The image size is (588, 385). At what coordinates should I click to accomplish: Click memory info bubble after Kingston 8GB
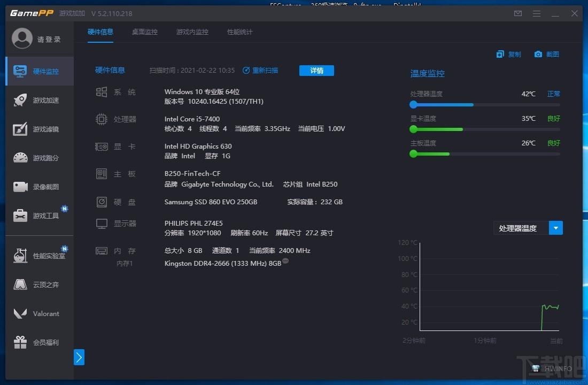click(285, 261)
